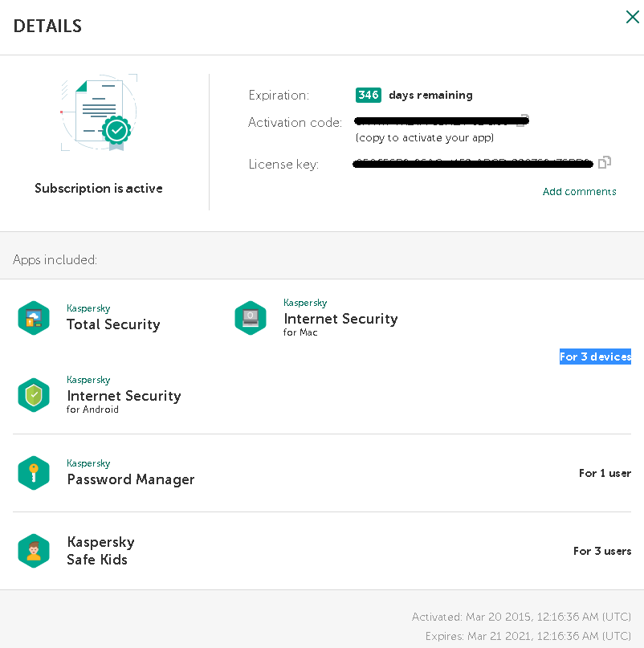The image size is (644, 648).
Task: Click the redacted activation code field
Action: [x=442, y=121]
